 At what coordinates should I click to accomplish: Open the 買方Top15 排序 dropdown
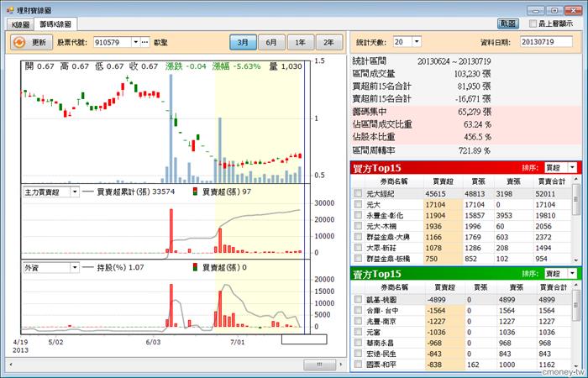click(572, 168)
